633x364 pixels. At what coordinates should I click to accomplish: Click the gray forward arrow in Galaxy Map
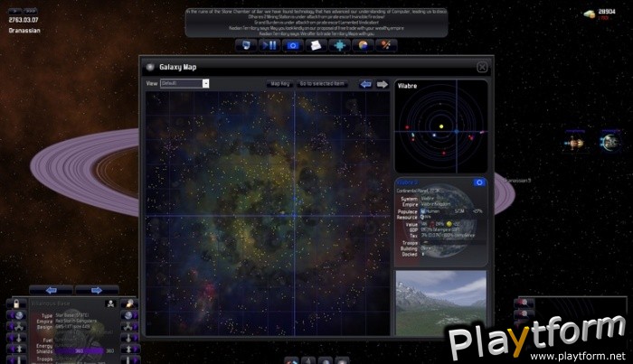382,84
